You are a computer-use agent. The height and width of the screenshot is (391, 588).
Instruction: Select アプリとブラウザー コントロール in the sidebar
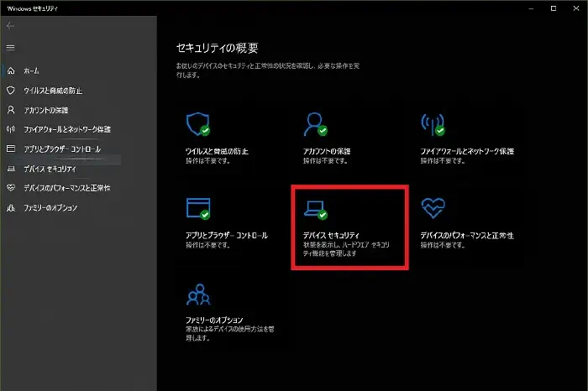62,149
